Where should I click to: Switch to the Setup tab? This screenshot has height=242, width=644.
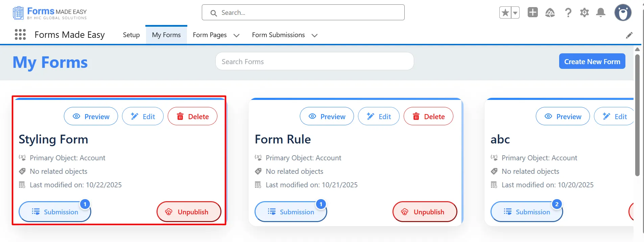(x=131, y=35)
